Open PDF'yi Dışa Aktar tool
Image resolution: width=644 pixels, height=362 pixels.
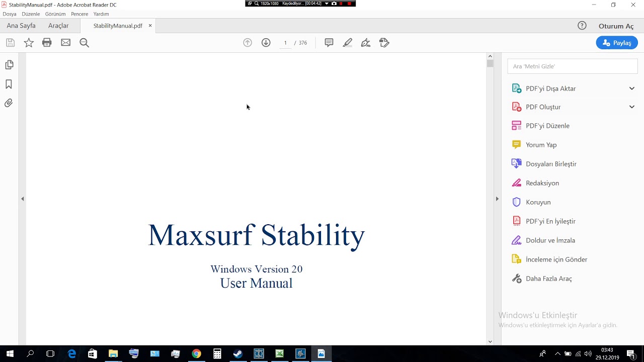point(551,88)
